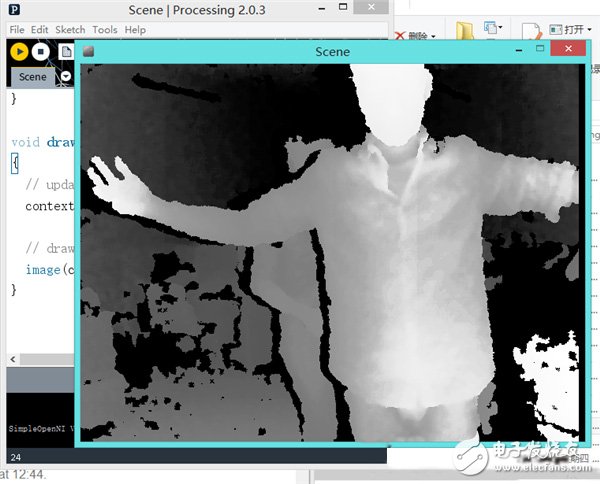Image resolution: width=600 pixels, height=484 pixels.
Task: Select the Scene sketch tab
Action: 33,76
